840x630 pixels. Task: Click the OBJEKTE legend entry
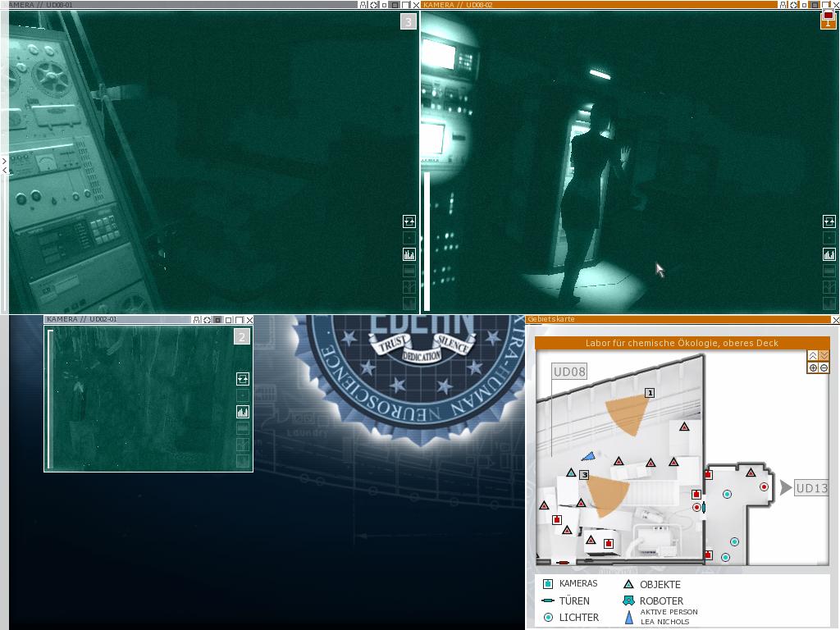coord(652,584)
